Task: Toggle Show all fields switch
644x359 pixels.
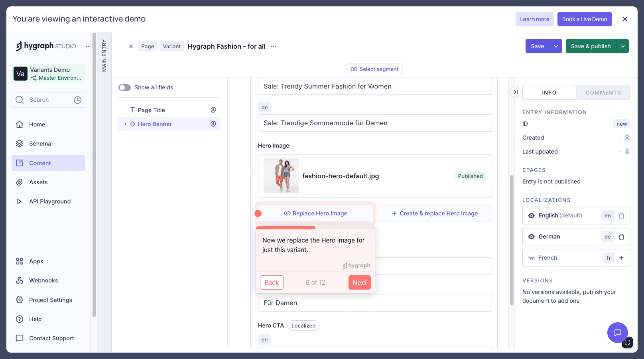Action: click(125, 87)
